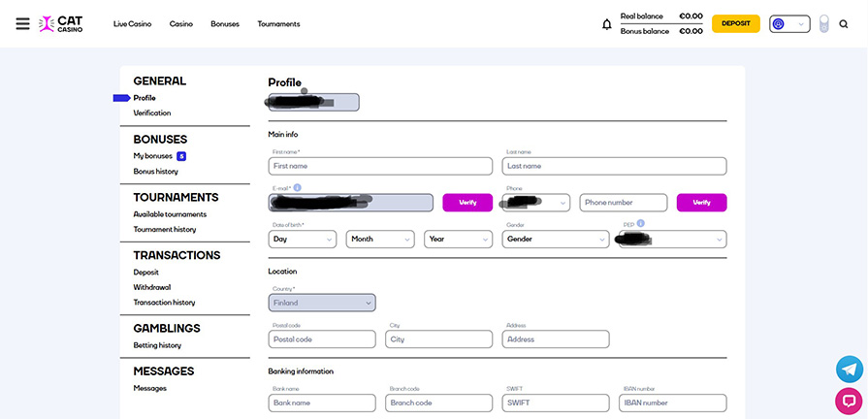Click the search magnifier icon
This screenshot has width=868, height=419.
(x=844, y=23)
